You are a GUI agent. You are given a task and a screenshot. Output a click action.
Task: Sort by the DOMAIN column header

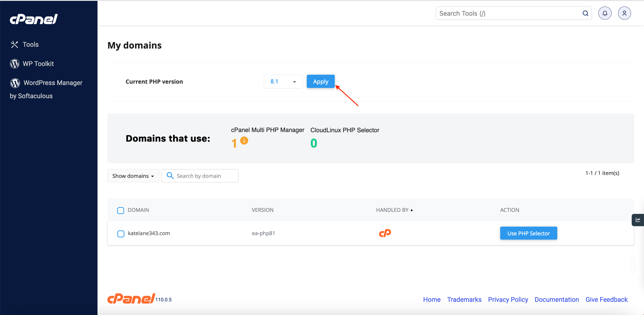[x=138, y=210]
